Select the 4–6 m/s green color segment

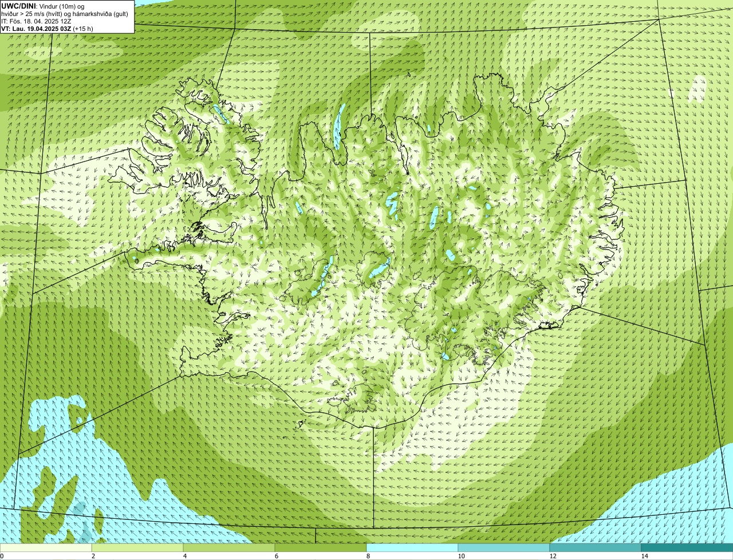click(229, 547)
